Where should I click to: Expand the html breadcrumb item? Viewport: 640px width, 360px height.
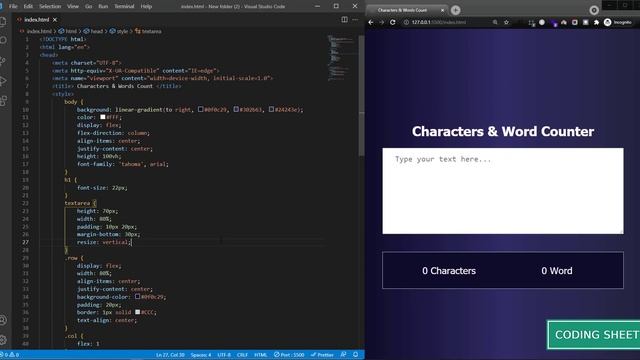tap(68, 31)
